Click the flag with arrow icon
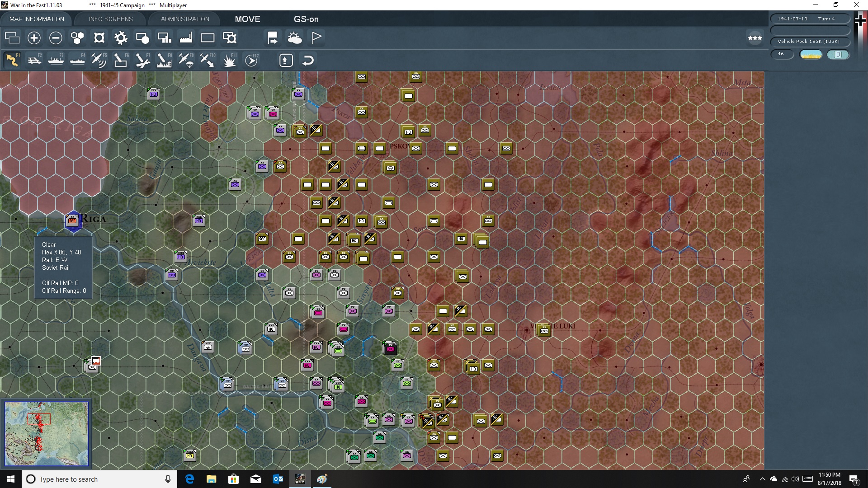 (x=273, y=38)
